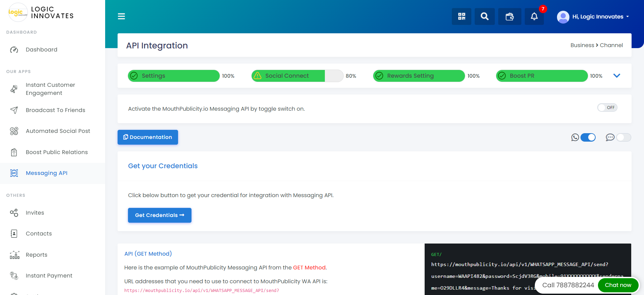Open the notifications bell icon
The image size is (644, 295).
[x=534, y=16]
